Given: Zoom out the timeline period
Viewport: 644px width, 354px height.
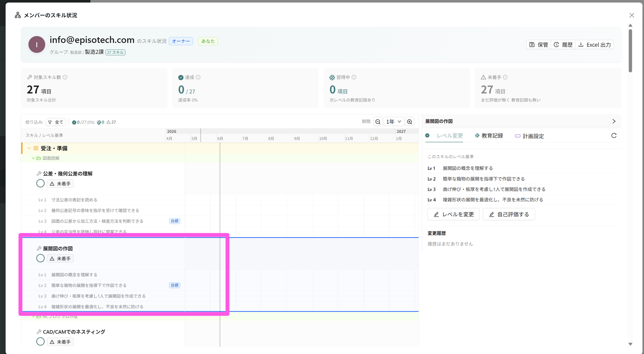Looking at the screenshot, I should tap(378, 122).
